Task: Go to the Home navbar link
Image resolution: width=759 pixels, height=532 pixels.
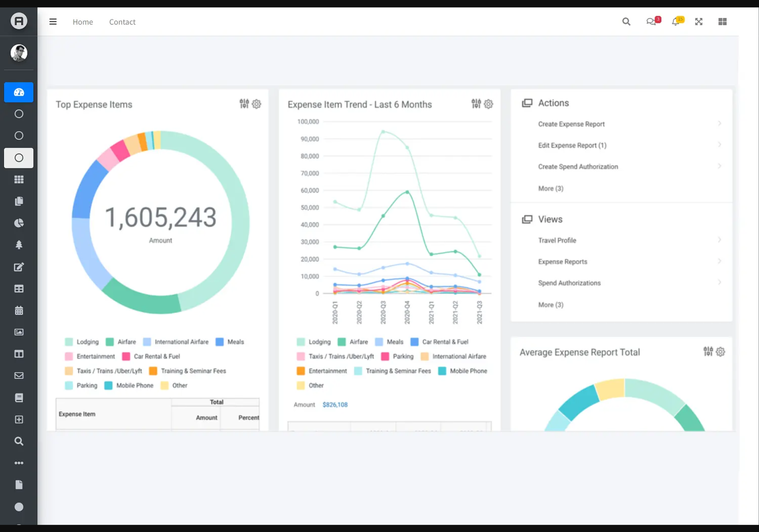Action: 83,22
